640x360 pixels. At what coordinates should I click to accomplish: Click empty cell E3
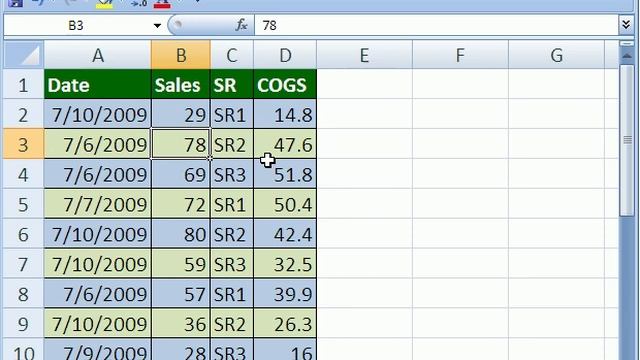(x=364, y=144)
